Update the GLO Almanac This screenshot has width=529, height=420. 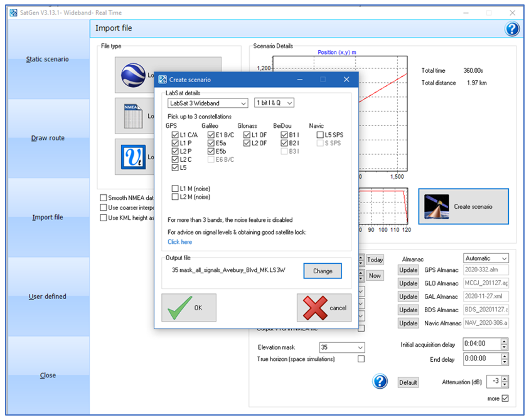pos(409,283)
